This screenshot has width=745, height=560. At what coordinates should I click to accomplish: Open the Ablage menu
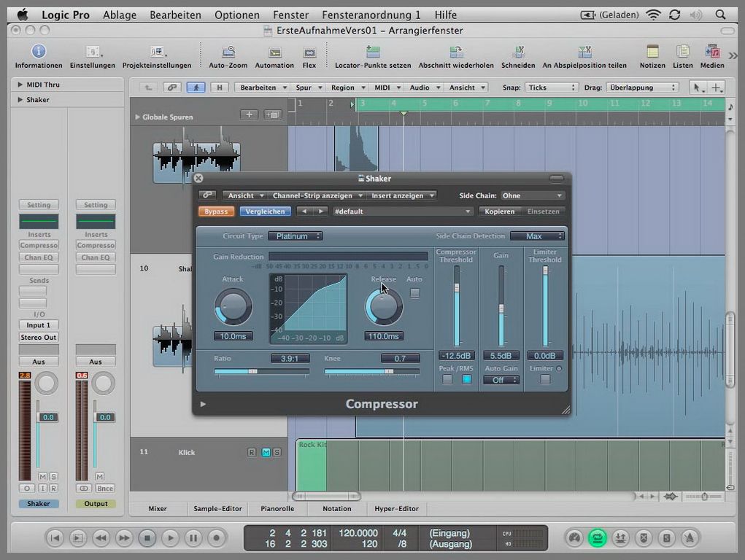[x=120, y=15]
